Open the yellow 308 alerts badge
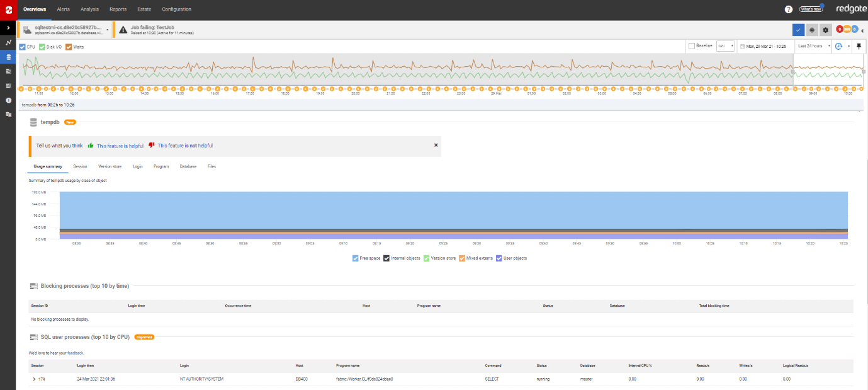The width and height of the screenshot is (868, 390). 847,29
